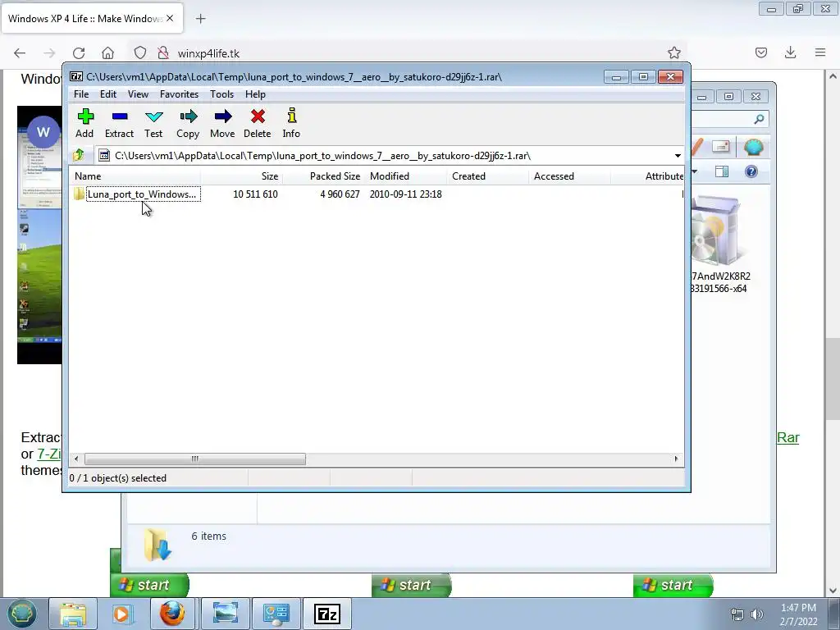
Task: Open Windows Media Player from taskbar
Action: tap(121, 614)
